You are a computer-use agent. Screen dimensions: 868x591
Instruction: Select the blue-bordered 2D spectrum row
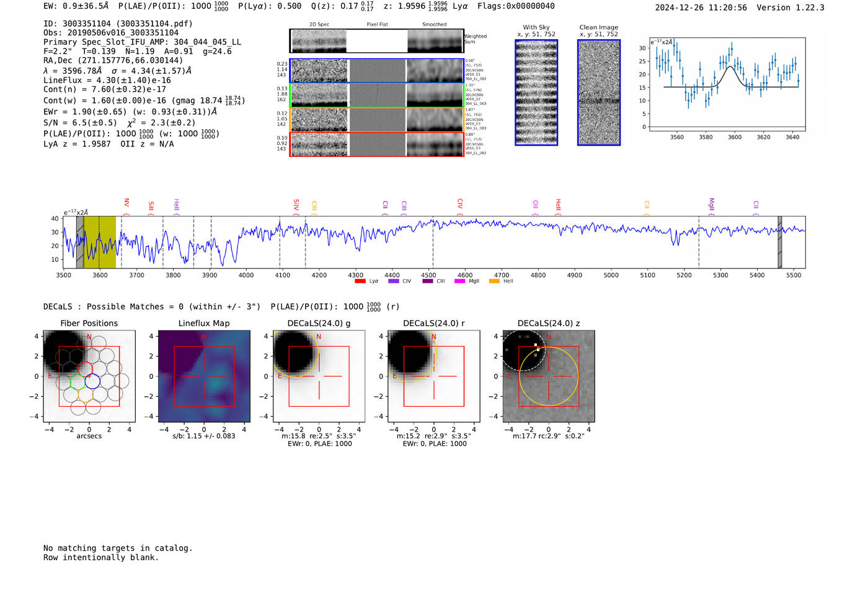pyautogui.click(x=377, y=71)
